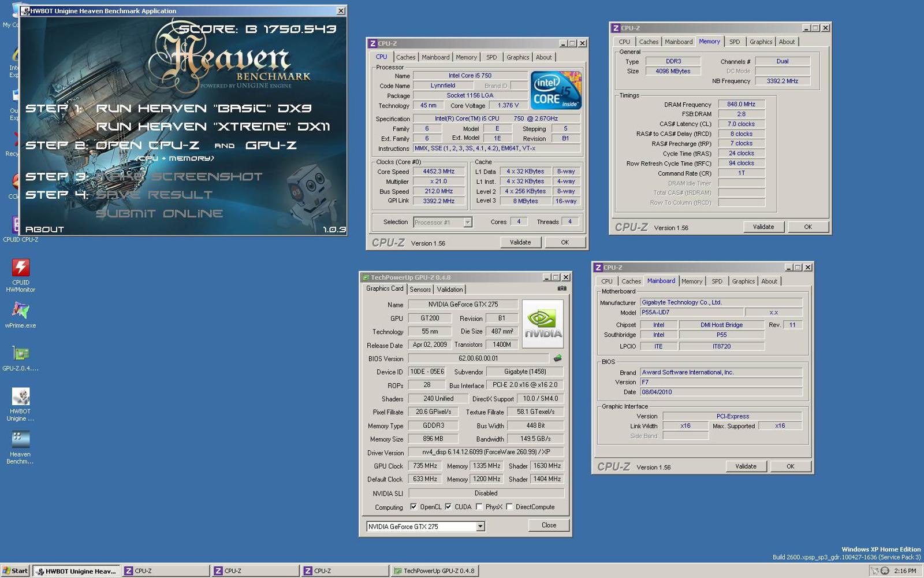This screenshot has height=578, width=924.
Task: Click Run Heaven "Xtreme" DX11
Action: coord(213,127)
